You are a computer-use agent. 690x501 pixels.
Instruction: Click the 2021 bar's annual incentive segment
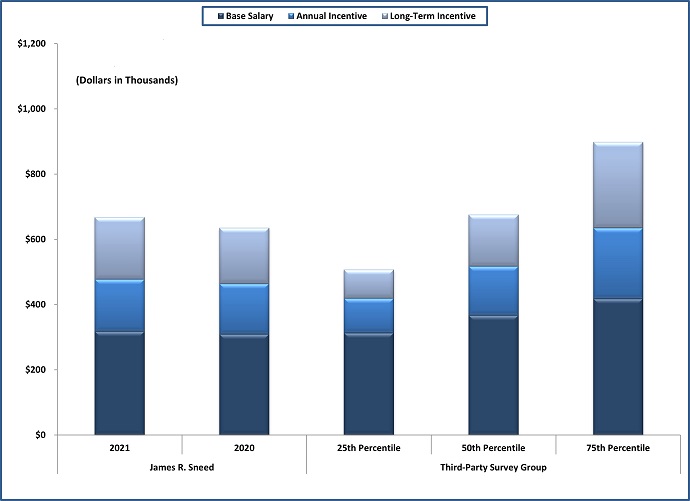click(119, 305)
